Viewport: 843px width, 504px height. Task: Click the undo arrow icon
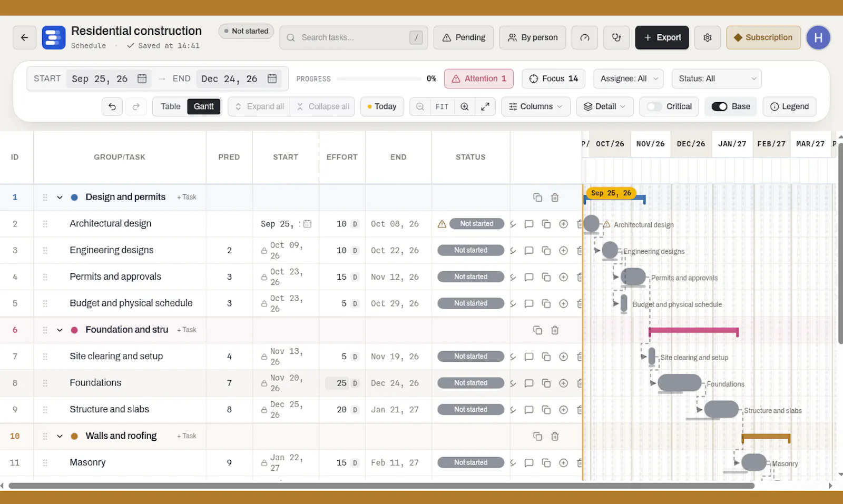click(x=112, y=106)
